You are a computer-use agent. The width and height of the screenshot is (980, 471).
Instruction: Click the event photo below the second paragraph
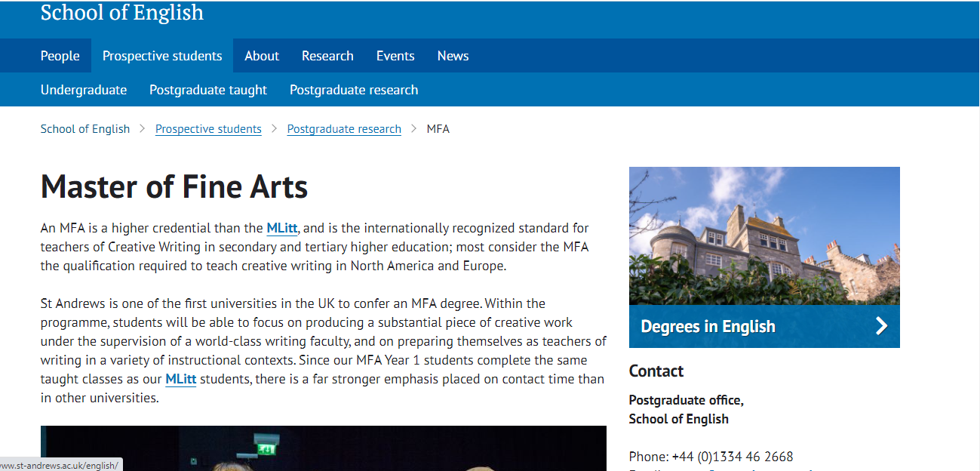point(324,448)
